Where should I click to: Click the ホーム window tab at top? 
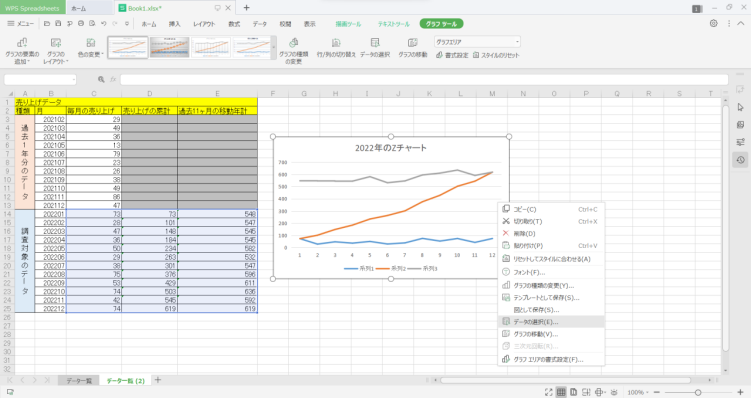click(90, 8)
